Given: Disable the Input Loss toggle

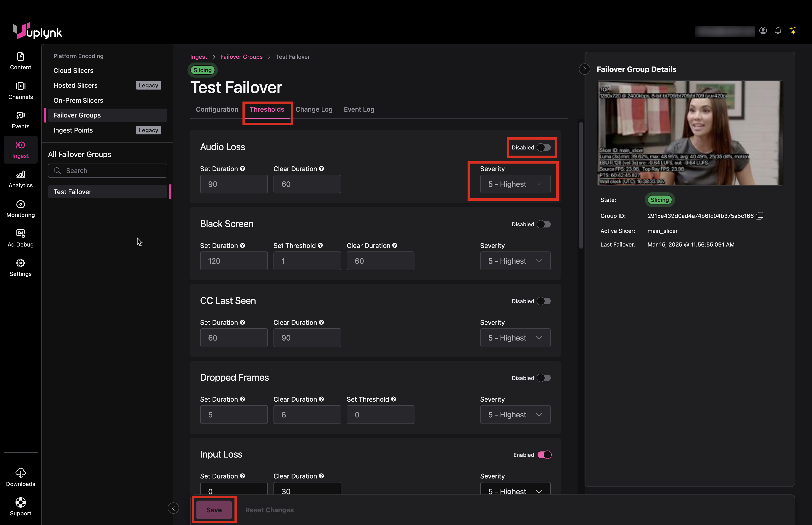Looking at the screenshot, I should click(544, 455).
